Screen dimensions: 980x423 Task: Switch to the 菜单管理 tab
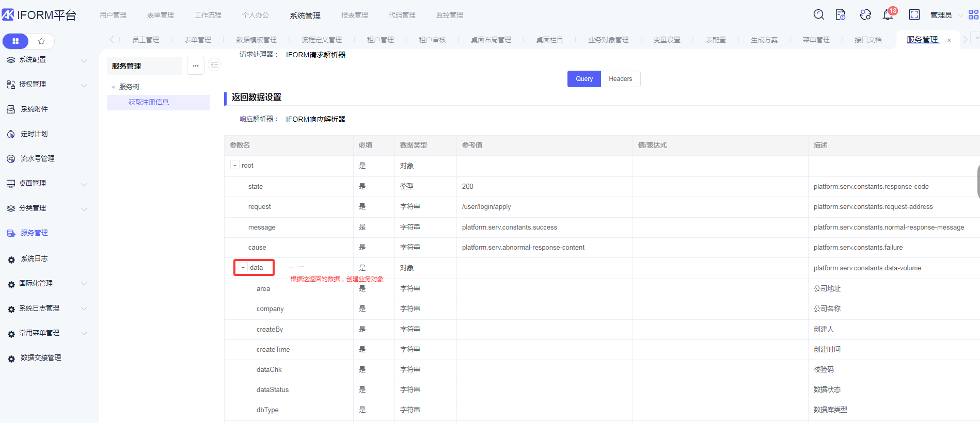pyautogui.click(x=816, y=40)
